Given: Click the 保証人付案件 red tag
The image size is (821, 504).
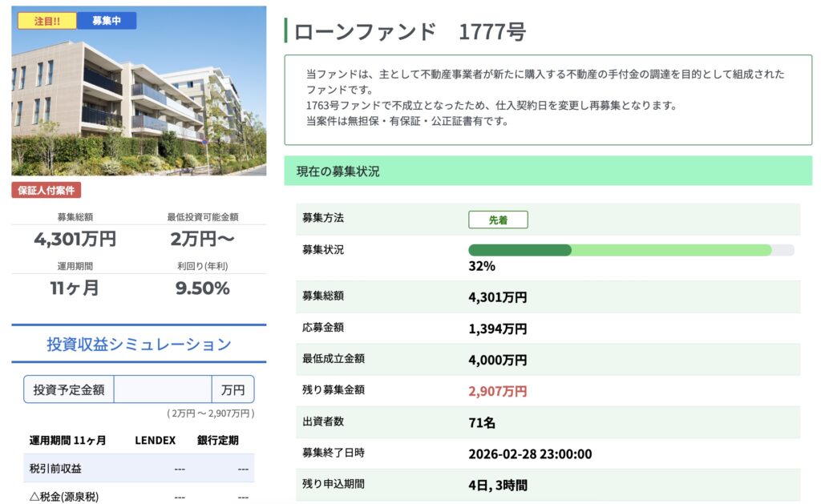Looking at the screenshot, I should [47, 190].
